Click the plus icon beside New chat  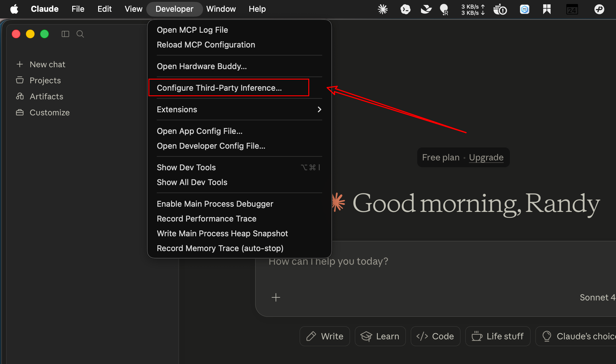20,64
